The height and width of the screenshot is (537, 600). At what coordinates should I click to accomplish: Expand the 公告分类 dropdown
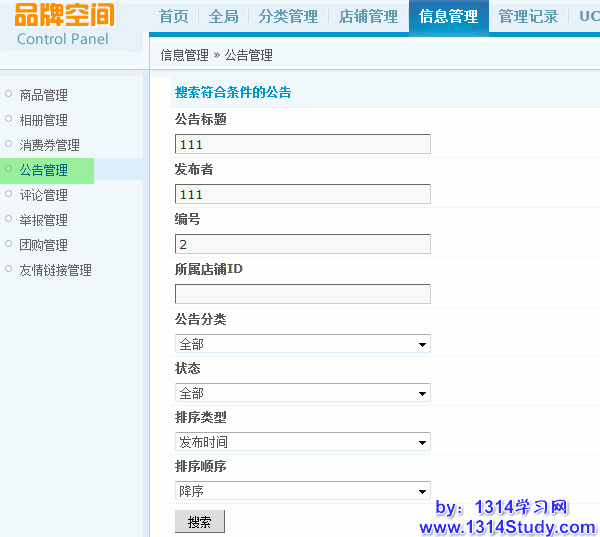pos(302,344)
